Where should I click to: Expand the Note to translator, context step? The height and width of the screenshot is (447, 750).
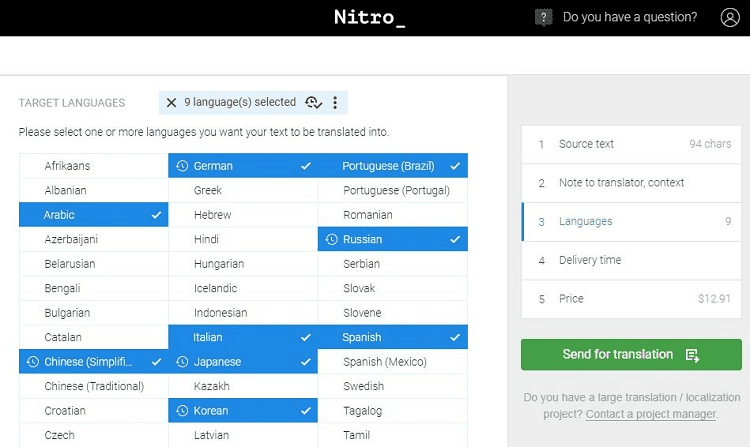[631, 183]
